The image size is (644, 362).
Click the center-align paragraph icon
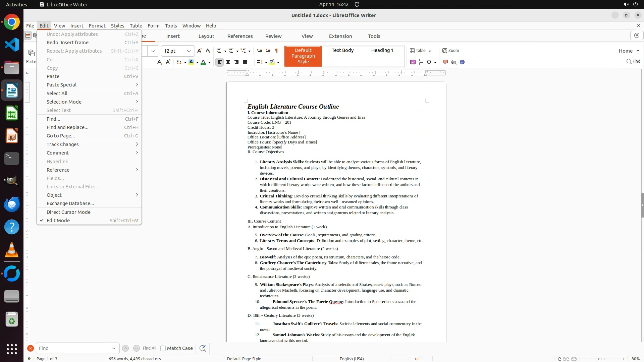tap(228, 62)
